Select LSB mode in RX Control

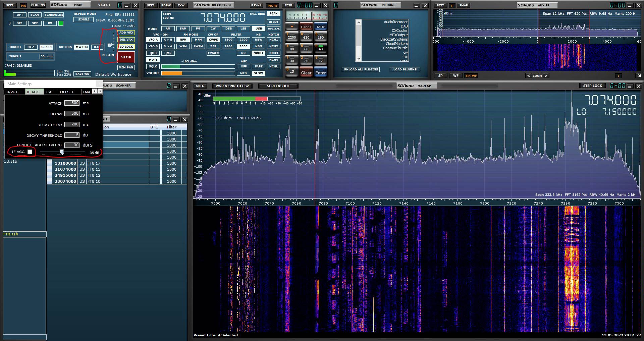click(244, 29)
